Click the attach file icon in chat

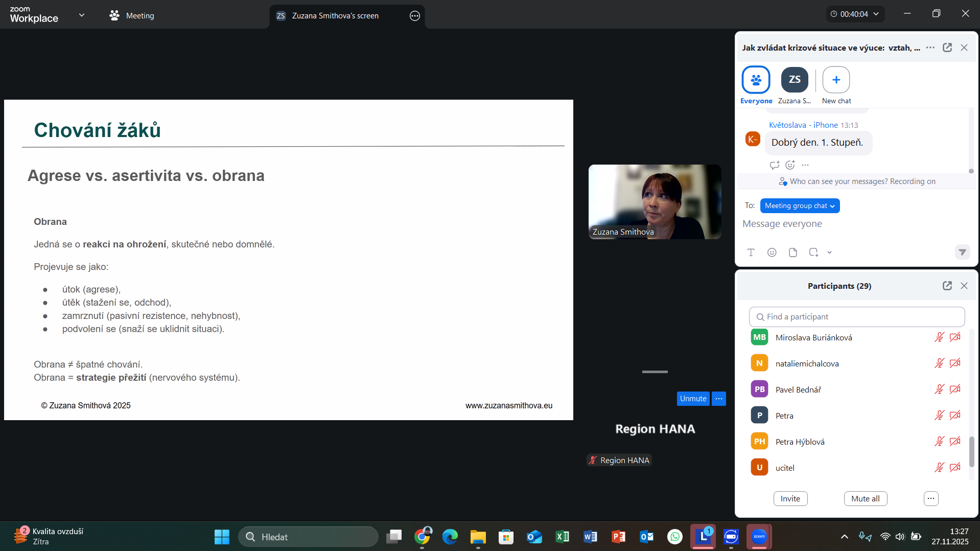792,252
